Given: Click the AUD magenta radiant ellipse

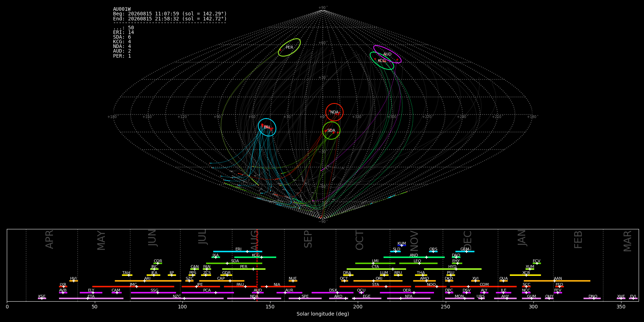Looking at the screenshot, I should [x=387, y=54].
